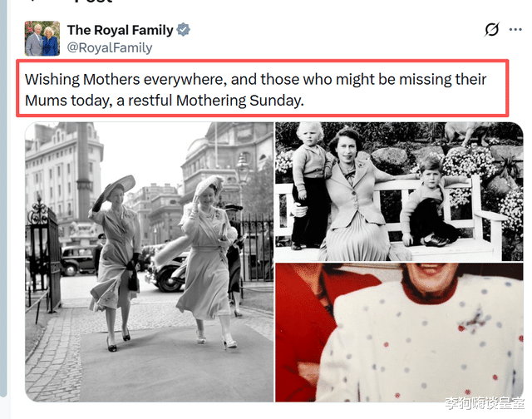
Task: Click the toddler standing beside the bench
Action: pos(309,186)
